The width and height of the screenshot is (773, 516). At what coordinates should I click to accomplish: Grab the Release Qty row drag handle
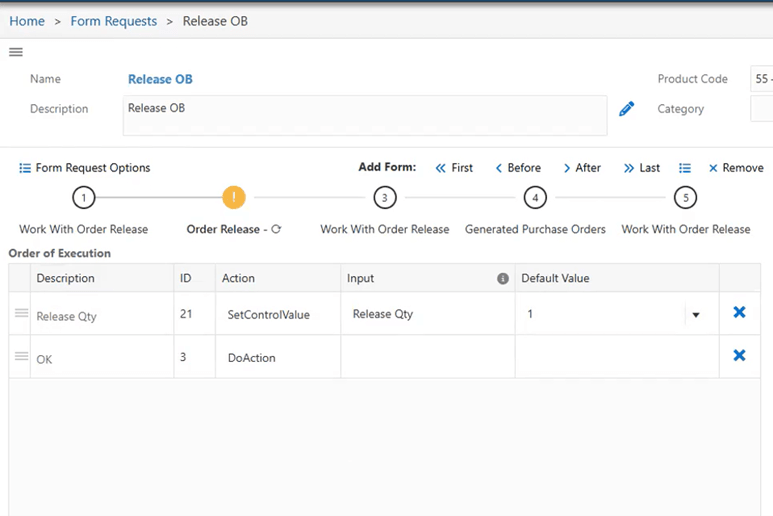coord(21,313)
